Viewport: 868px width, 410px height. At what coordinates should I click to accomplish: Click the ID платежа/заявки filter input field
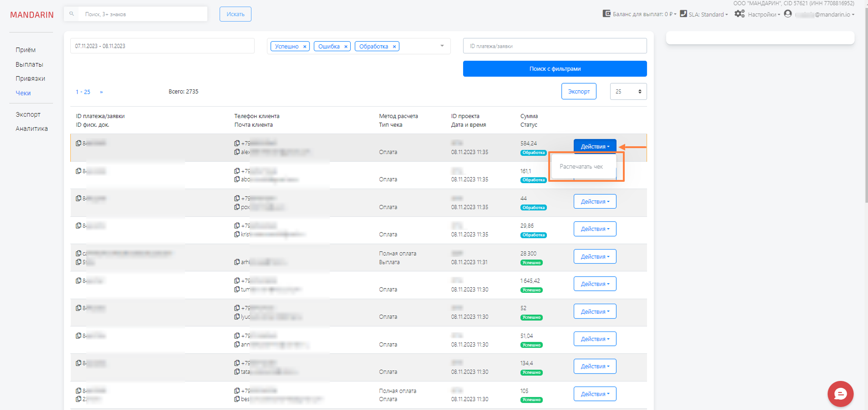click(555, 46)
